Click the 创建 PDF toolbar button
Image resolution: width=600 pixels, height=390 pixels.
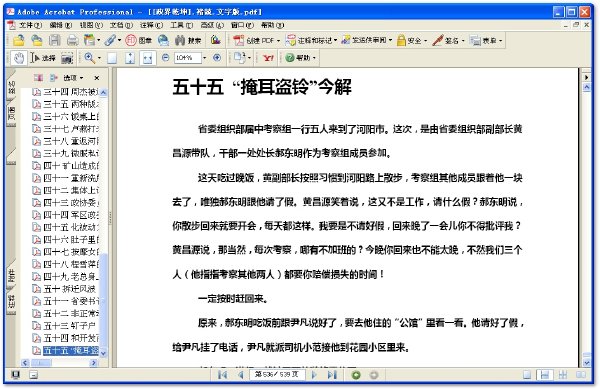tap(256, 40)
